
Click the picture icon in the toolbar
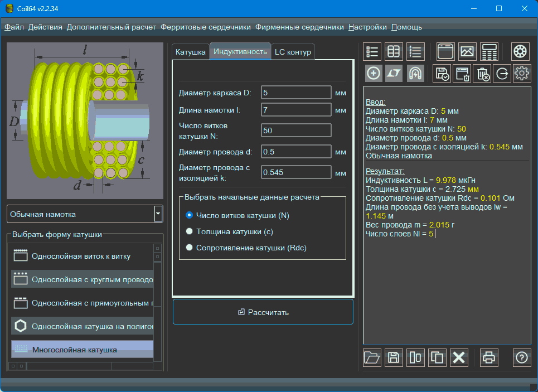click(x=467, y=52)
